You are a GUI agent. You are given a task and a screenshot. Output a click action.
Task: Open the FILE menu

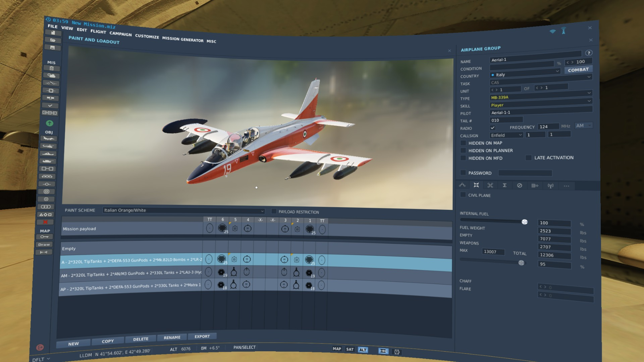coord(52,26)
